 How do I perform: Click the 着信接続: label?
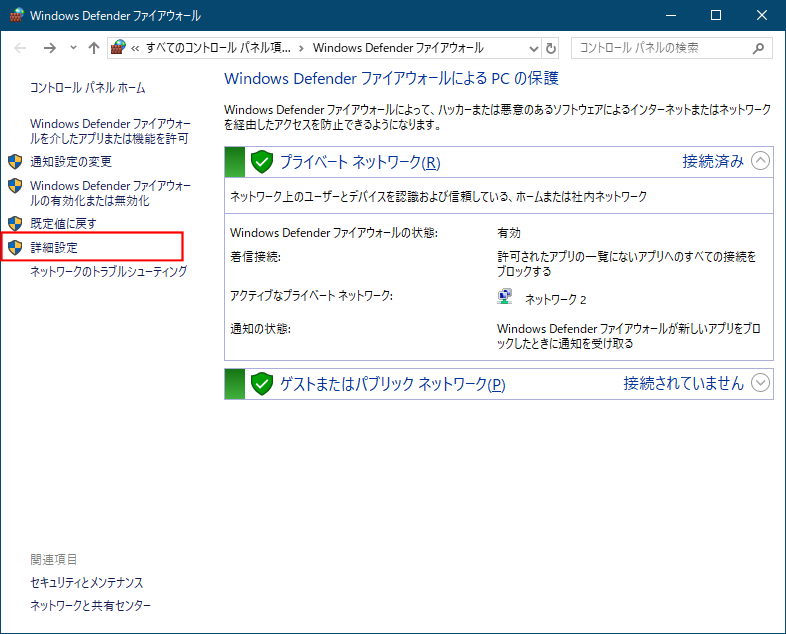(x=256, y=257)
